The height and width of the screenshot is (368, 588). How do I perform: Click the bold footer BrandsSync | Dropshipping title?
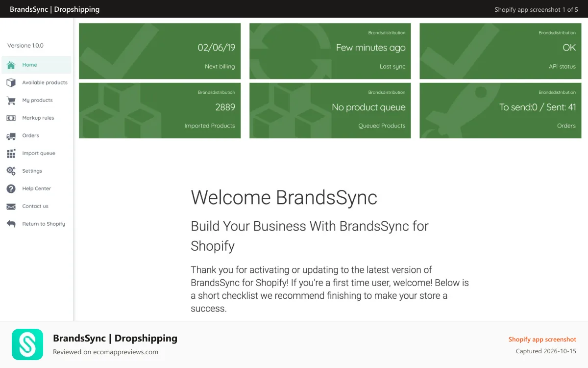(x=115, y=338)
